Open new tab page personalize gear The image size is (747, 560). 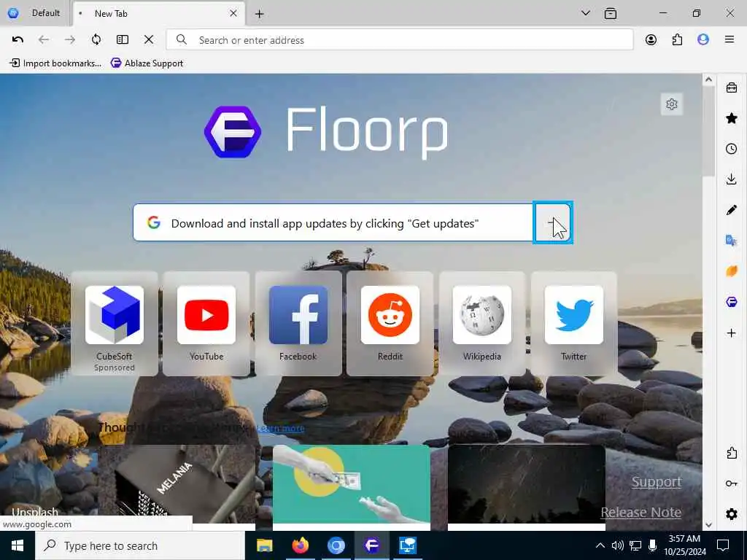[x=672, y=104]
